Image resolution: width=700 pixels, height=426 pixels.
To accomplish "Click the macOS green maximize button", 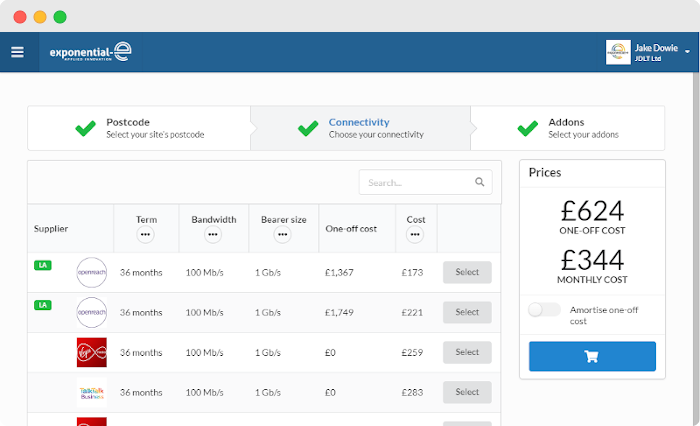I will (x=60, y=17).
